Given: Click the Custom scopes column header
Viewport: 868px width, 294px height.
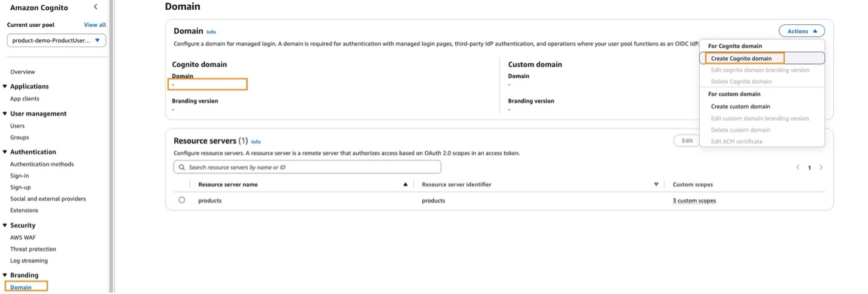Looking at the screenshot, I should point(693,184).
